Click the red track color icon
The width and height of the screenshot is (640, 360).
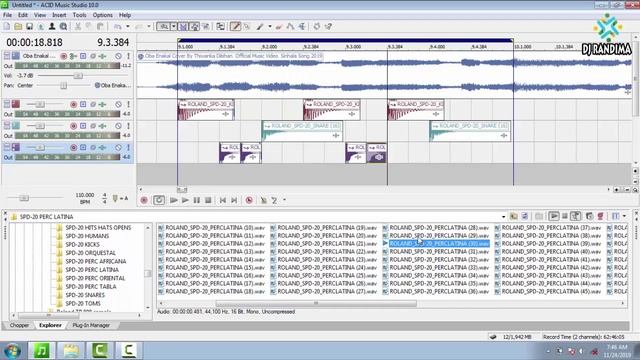coord(16,104)
